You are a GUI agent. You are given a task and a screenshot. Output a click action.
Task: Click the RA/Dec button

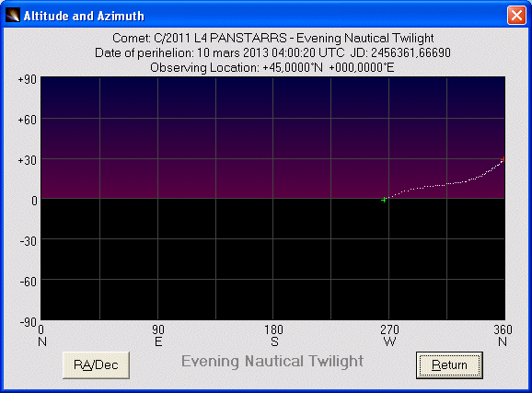(96, 364)
